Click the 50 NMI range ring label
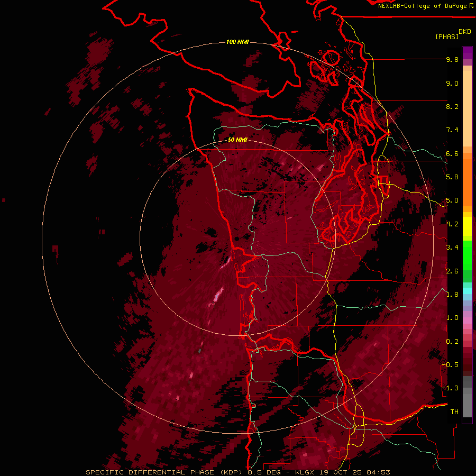This screenshot has height=476, width=476. point(237,140)
